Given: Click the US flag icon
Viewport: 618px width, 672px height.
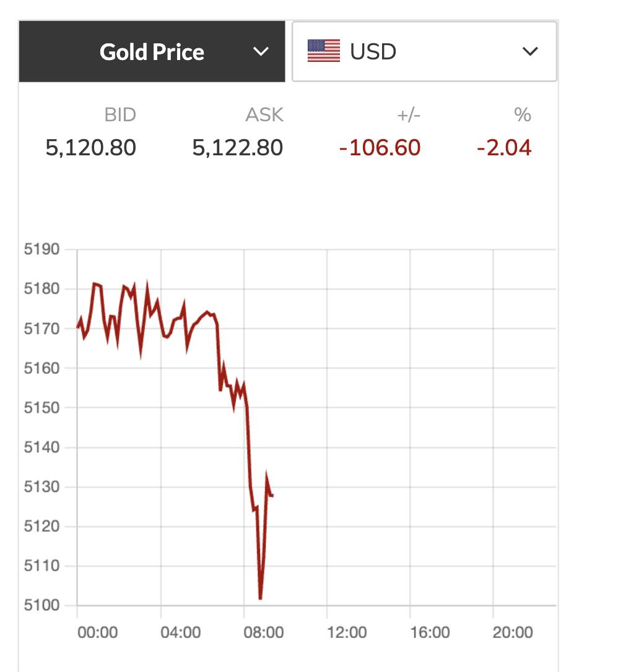Looking at the screenshot, I should [324, 51].
